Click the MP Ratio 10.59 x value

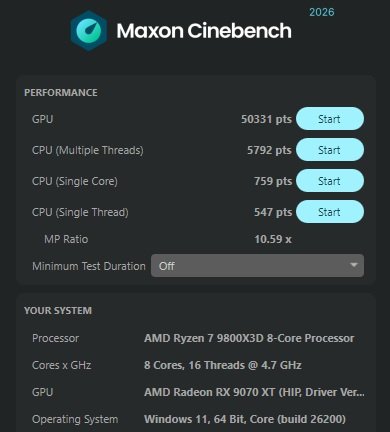coord(273,239)
